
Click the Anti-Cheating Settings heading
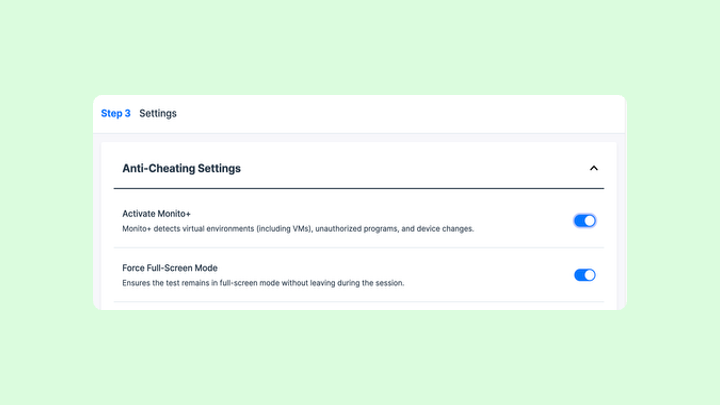click(x=181, y=169)
